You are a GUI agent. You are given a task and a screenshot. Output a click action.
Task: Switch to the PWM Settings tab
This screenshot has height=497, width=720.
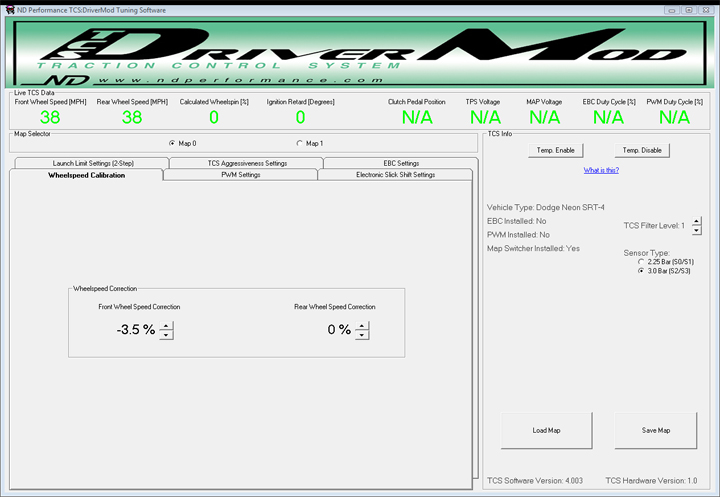tap(241, 175)
